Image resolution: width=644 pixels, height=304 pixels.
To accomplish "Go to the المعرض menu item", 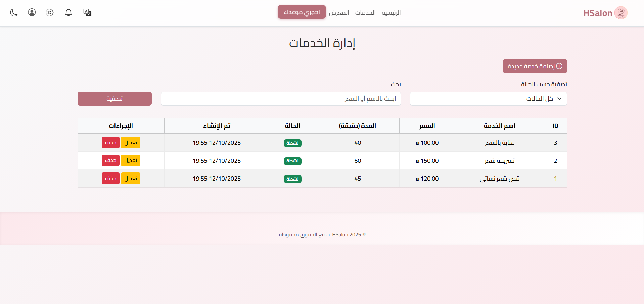I will tap(339, 13).
